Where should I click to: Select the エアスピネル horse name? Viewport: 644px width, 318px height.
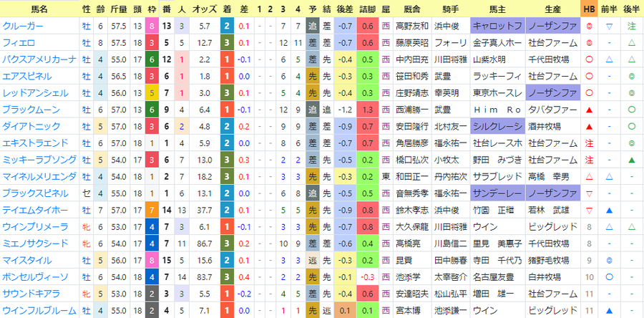click(27, 76)
